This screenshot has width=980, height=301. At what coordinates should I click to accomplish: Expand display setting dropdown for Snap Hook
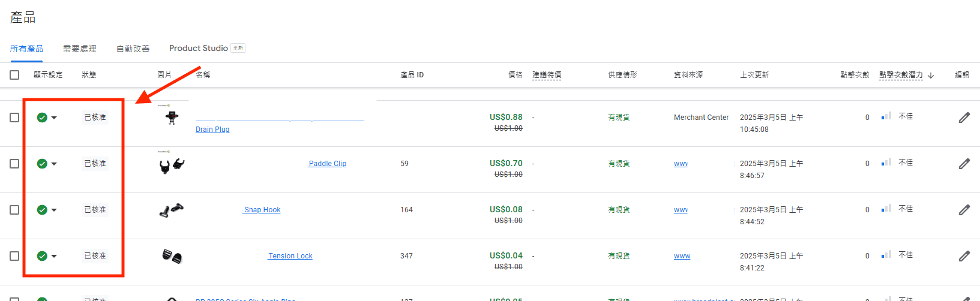[x=54, y=210]
